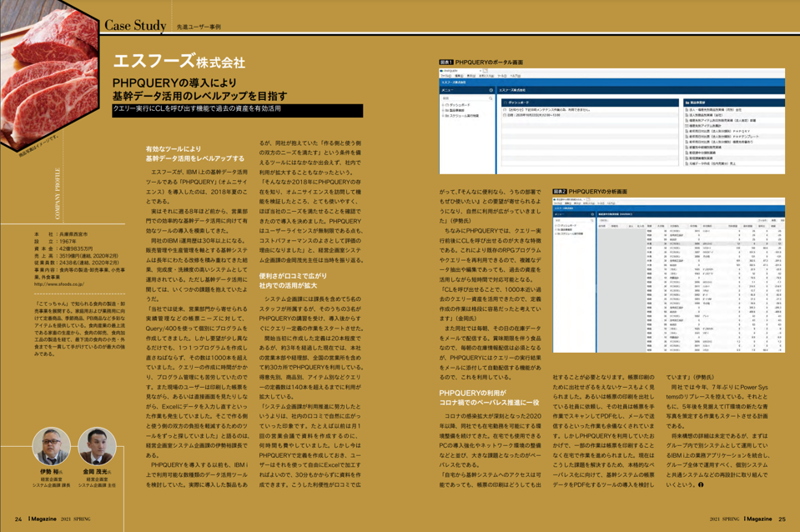Click the left footer i Magazine 2021 SPRING
The width and height of the screenshot is (800, 532).
click(59, 519)
